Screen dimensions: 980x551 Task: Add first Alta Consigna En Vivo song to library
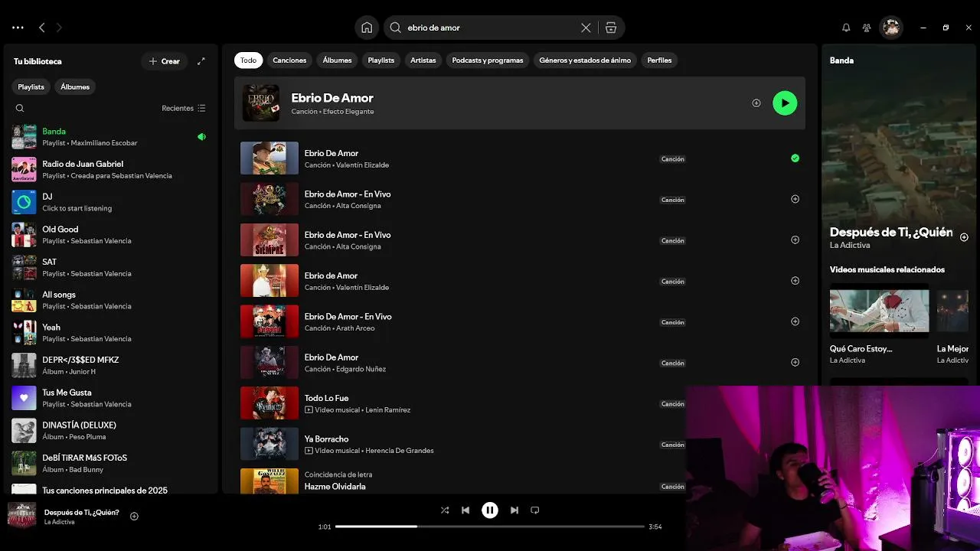[795, 199]
